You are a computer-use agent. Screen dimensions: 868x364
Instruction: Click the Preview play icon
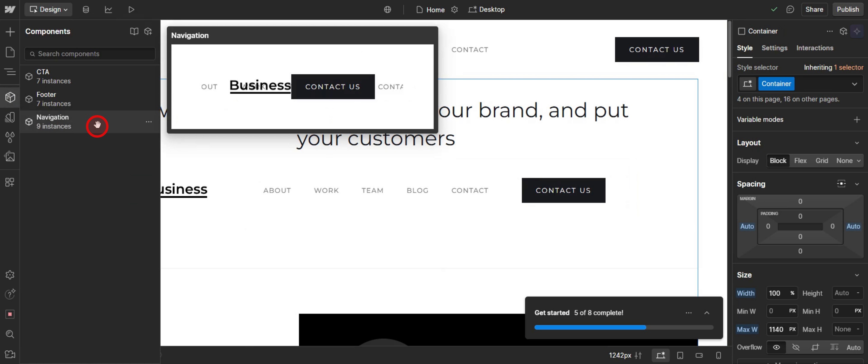pos(131,10)
